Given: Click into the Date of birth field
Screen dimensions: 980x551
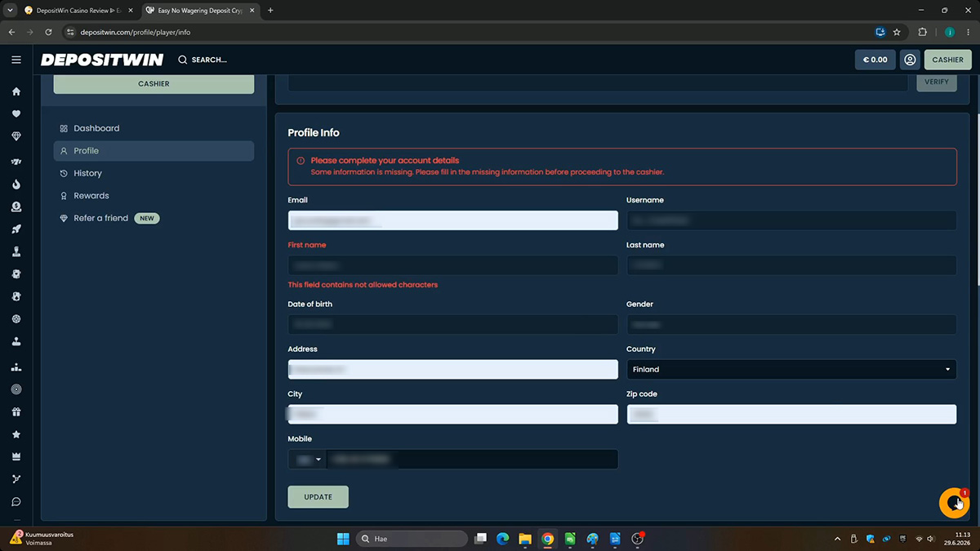Looking at the screenshot, I should pyautogui.click(x=452, y=325).
